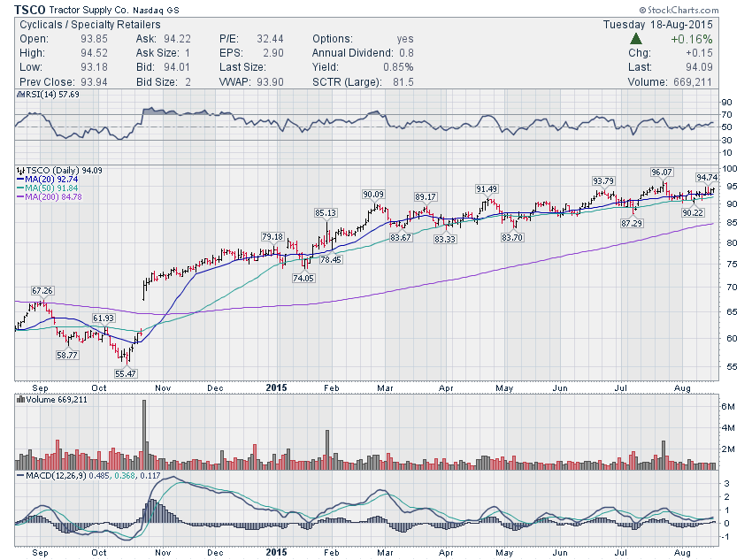
Task: Click the small icon beside RSI(14) label
Action: click(x=20, y=95)
